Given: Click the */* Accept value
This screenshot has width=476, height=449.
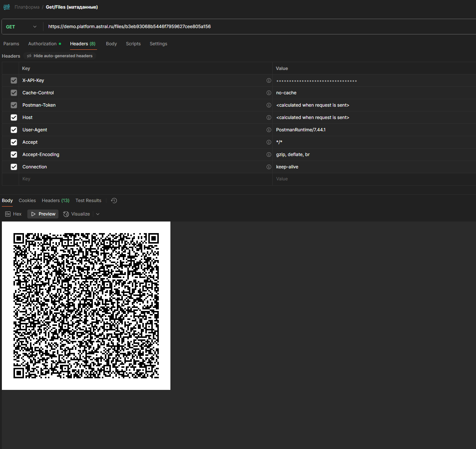Looking at the screenshot, I should [279, 142].
